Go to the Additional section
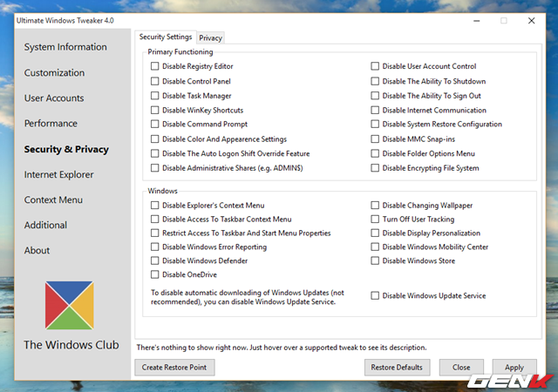The width and height of the screenshot is (558, 392). click(x=45, y=225)
